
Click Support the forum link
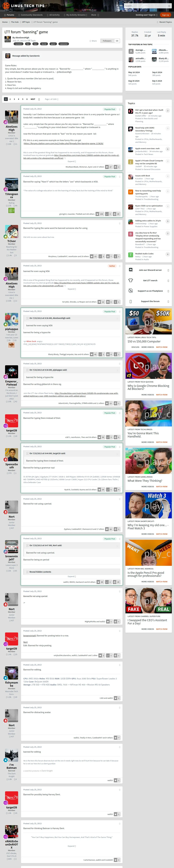[150, 301]
